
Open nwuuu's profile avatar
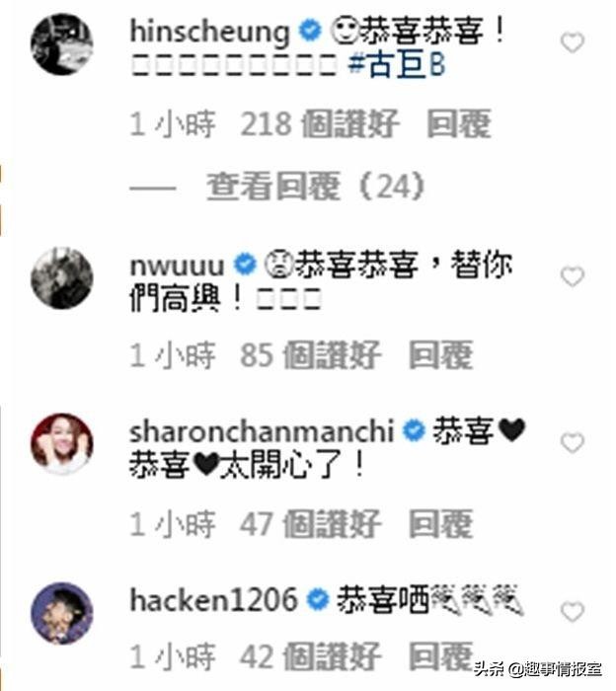61,277
